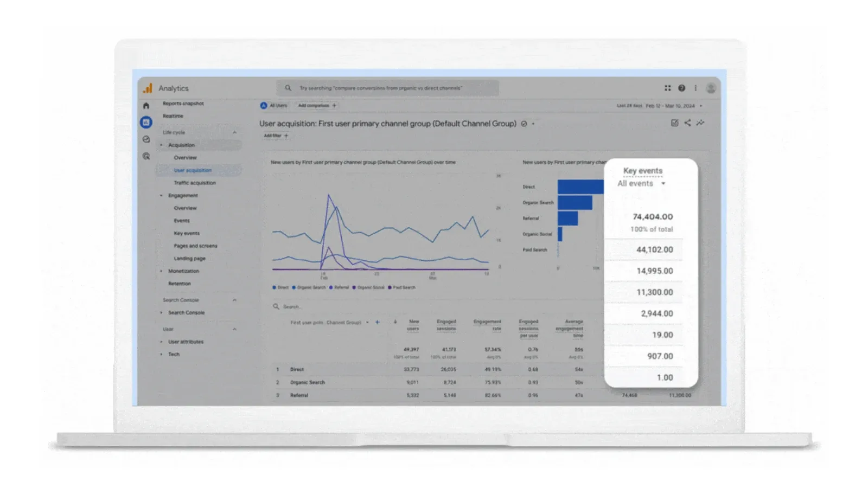Viewport: 868px width, 488px height.
Task: Open the Realtime report
Action: coord(173,116)
